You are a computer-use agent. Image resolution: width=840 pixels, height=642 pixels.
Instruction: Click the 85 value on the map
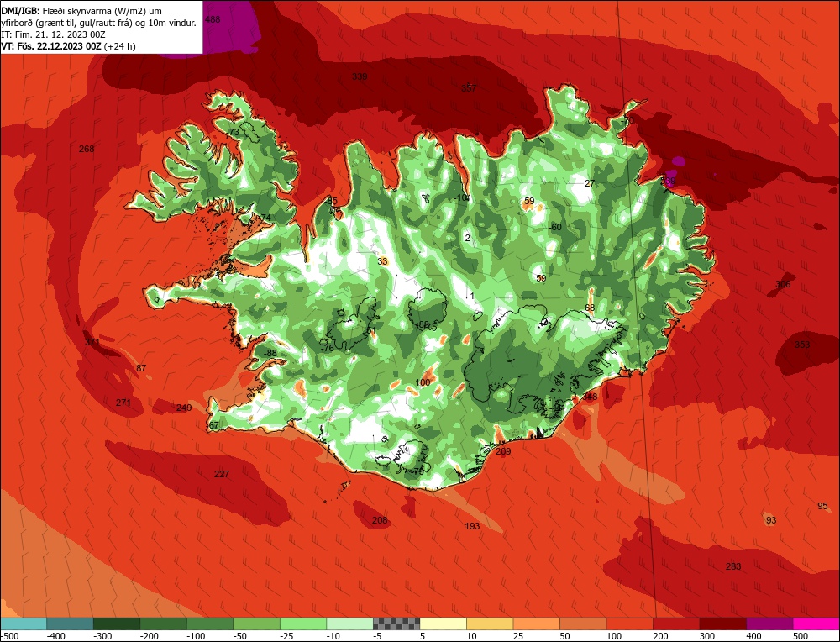333,201
